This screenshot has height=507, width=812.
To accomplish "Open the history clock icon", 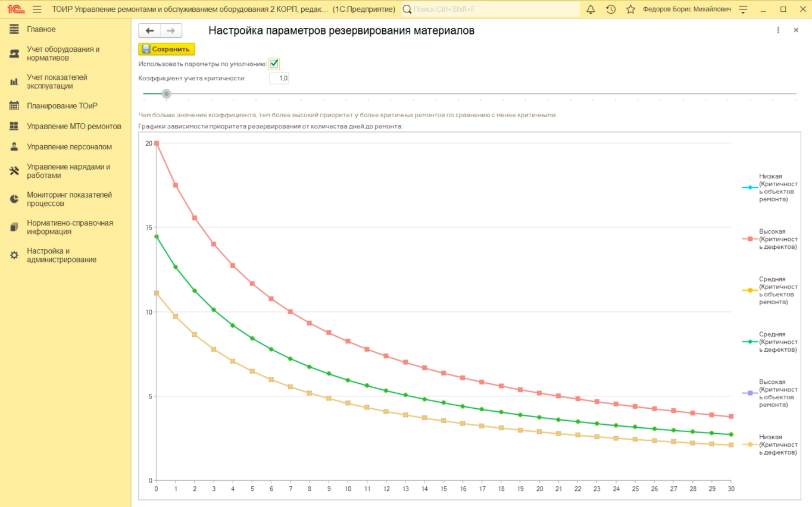I will [x=611, y=10].
